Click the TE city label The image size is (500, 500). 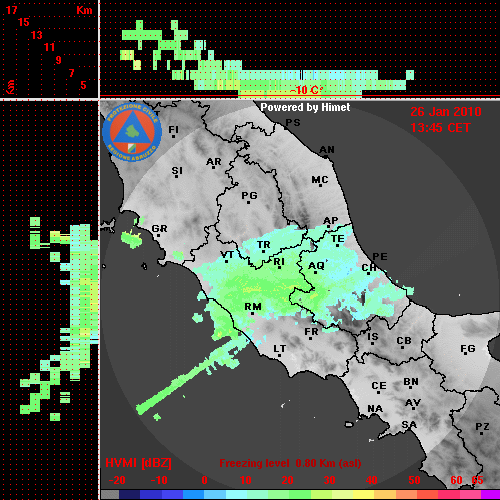pos(338,239)
